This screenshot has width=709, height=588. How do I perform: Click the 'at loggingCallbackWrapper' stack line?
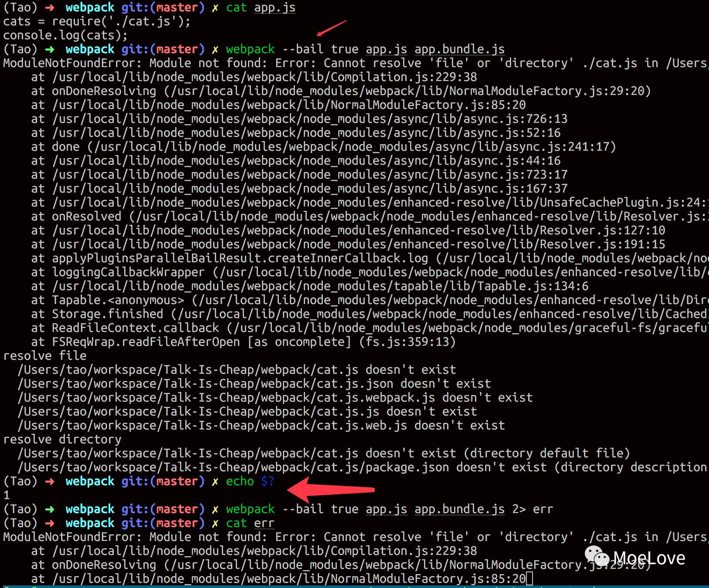point(370,272)
